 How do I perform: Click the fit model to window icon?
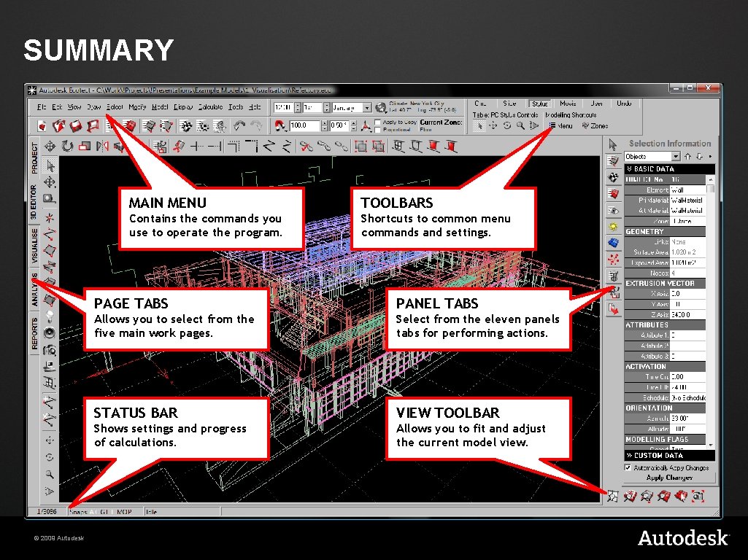613,496
